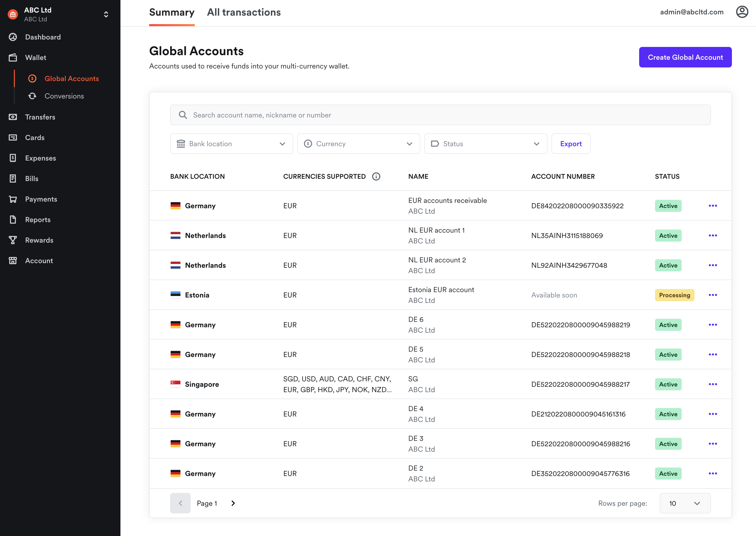Open Rows per page dropdown
The width and height of the screenshot is (756, 536).
point(685,503)
